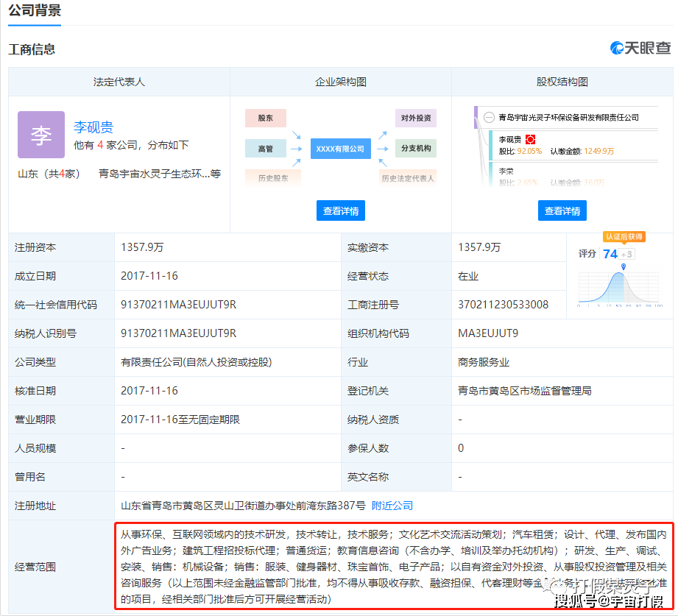The image size is (678, 616).
Task: Collapse the 青岛宇宙光灵子环保设备 equity tree node
Action: pos(489,117)
